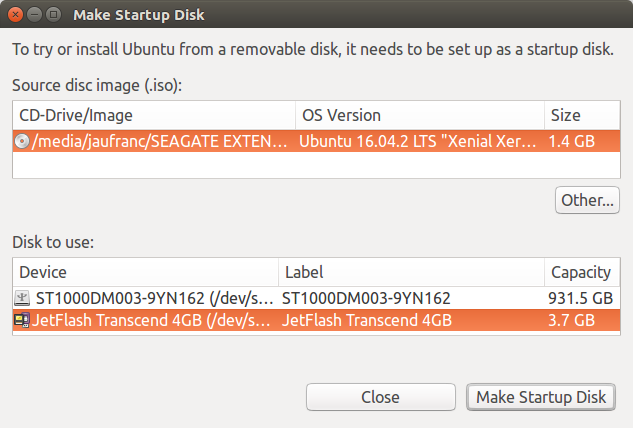
Task: Sort disks by Device column header
Action: coord(146,273)
